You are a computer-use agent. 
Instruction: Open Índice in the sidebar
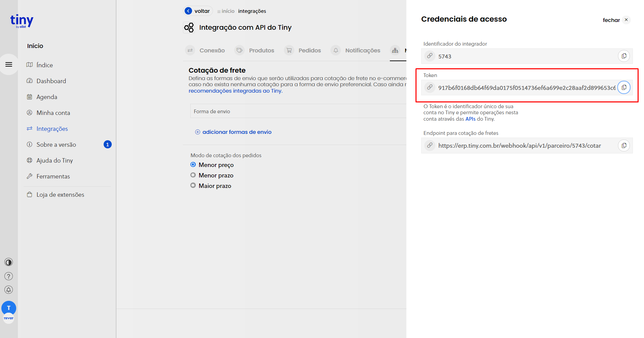[x=45, y=65]
